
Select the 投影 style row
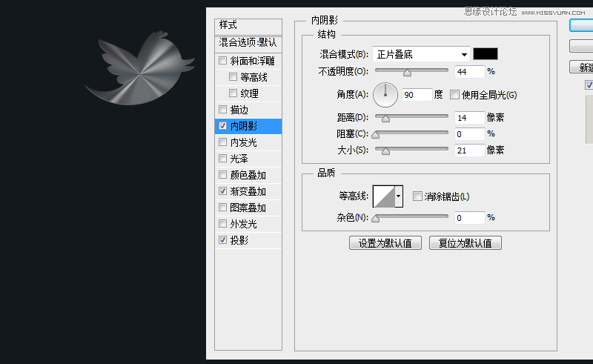248,240
